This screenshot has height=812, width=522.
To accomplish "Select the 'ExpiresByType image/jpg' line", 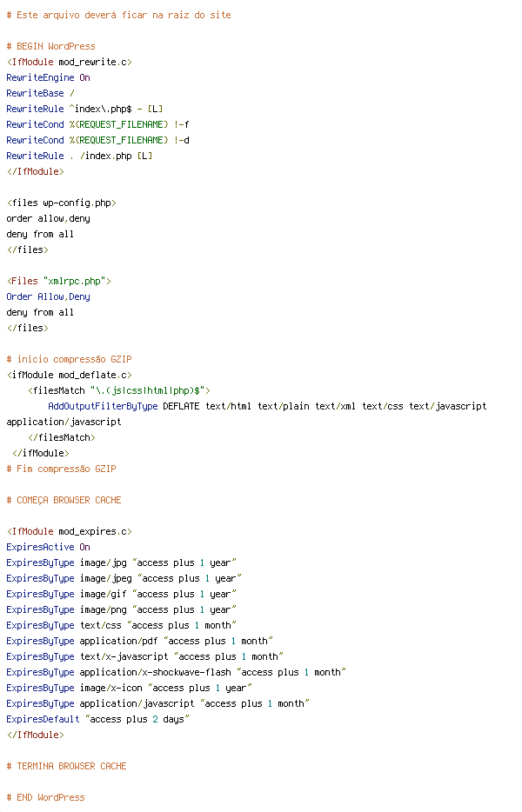I will 121,562.
